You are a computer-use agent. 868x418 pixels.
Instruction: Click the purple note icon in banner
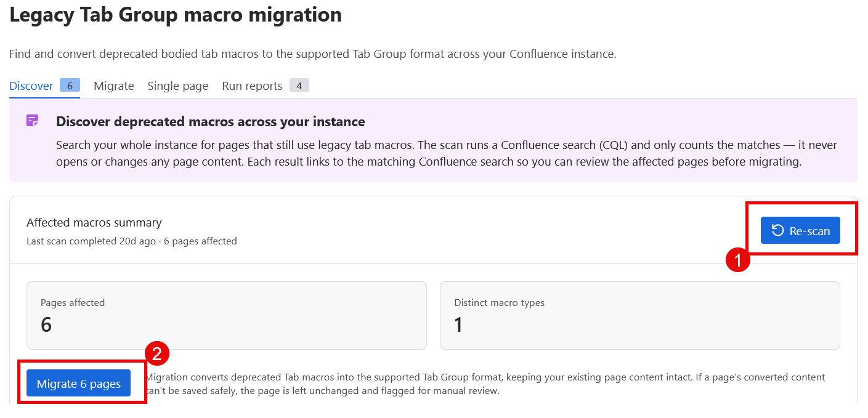[33, 121]
